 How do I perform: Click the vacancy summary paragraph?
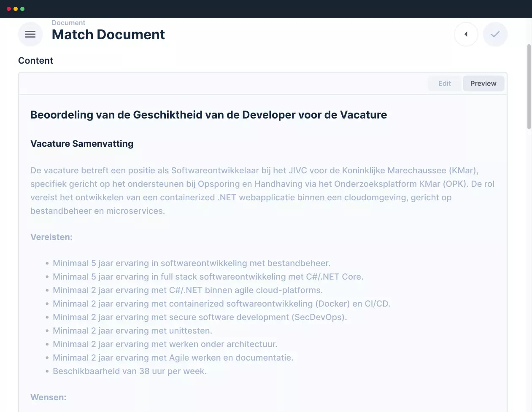(x=262, y=191)
